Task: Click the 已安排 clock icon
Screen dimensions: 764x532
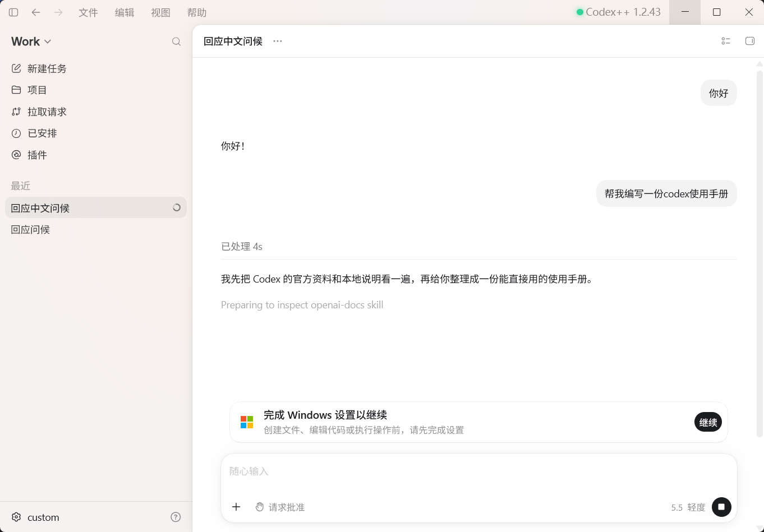Action: pos(16,133)
